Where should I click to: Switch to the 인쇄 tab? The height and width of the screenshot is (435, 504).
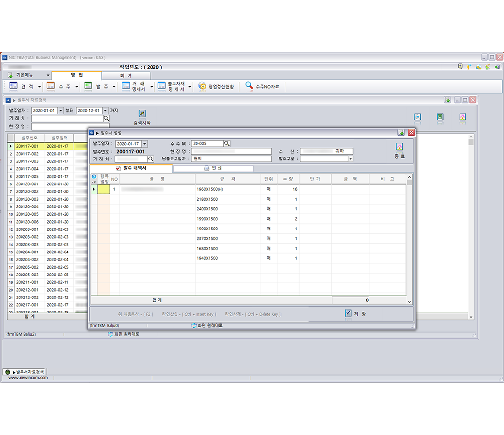point(213,168)
